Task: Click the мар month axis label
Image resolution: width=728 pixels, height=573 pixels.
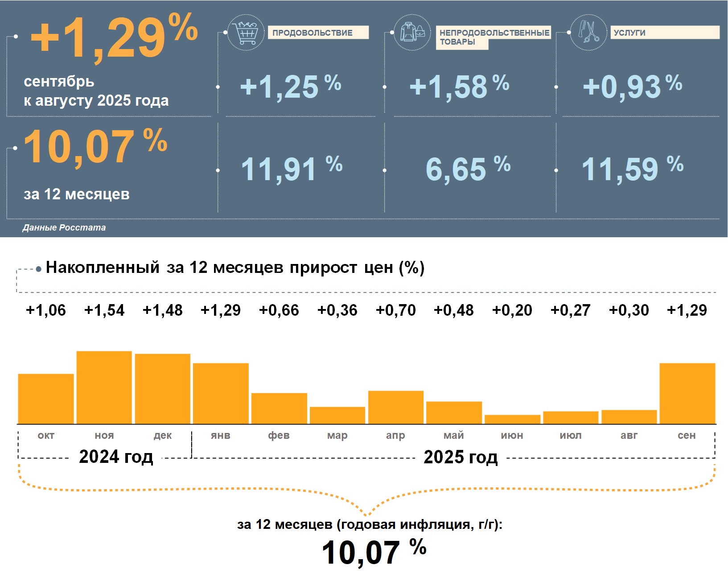Action: click(337, 435)
